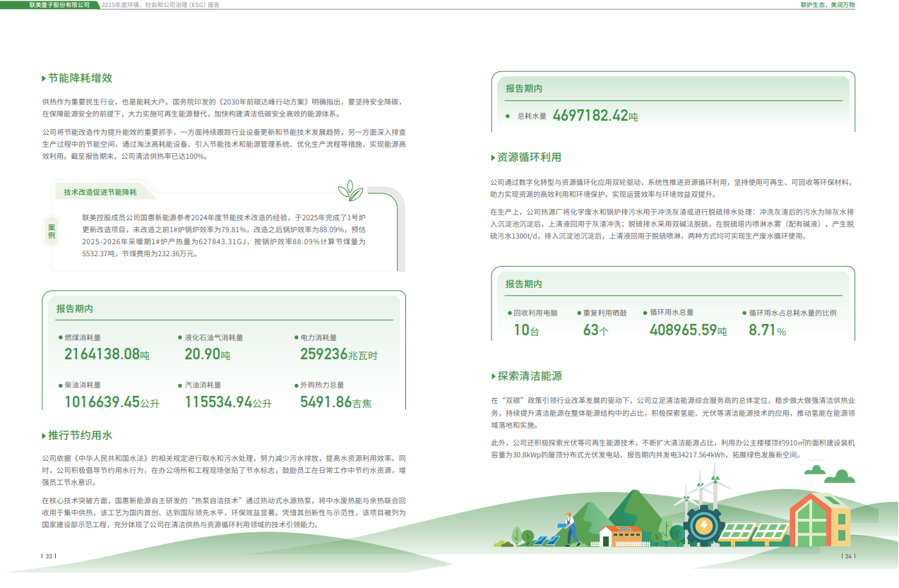Click the 技术改造促进节能降耗 case title tab
This screenshot has height=588, width=899.
pyautogui.click(x=100, y=192)
